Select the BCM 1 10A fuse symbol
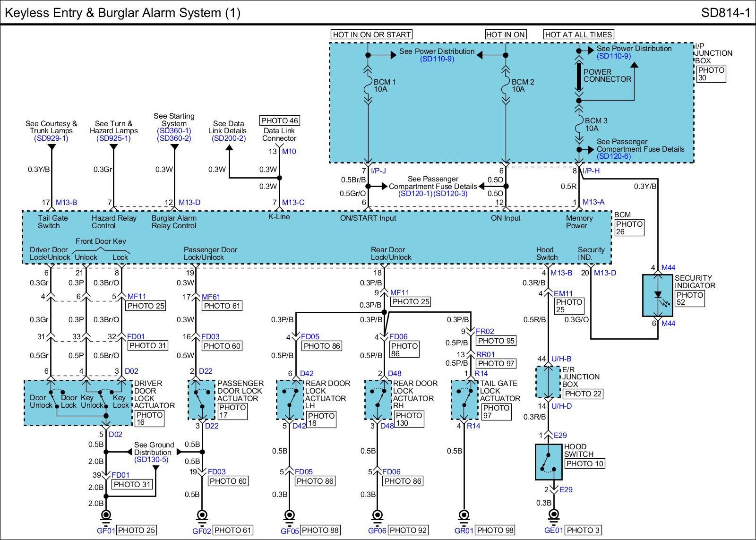 (x=368, y=86)
